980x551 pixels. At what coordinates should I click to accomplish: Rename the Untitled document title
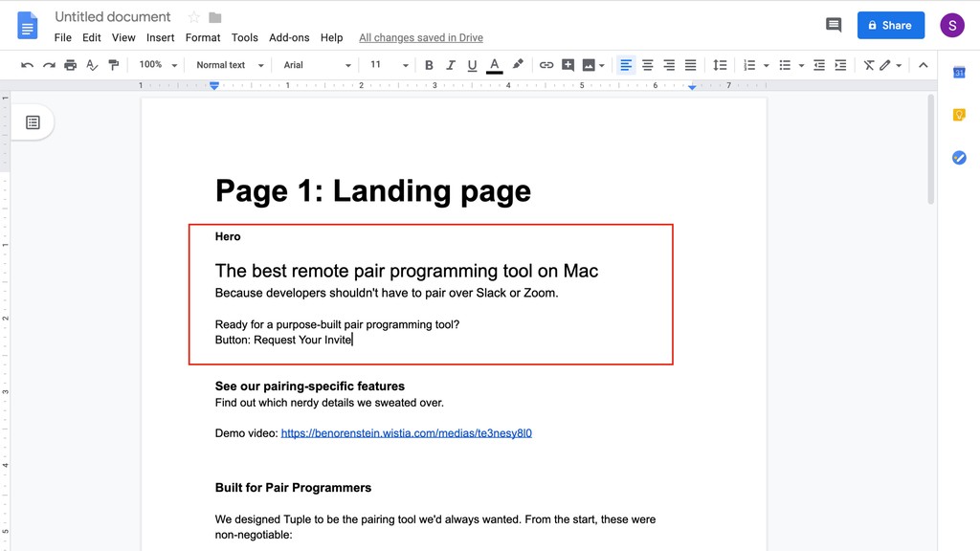pos(113,17)
